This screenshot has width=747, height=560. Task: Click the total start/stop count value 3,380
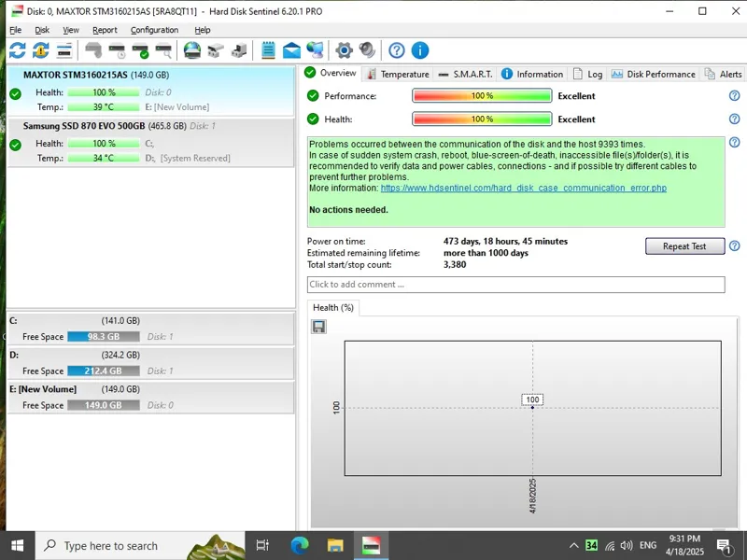pos(455,265)
